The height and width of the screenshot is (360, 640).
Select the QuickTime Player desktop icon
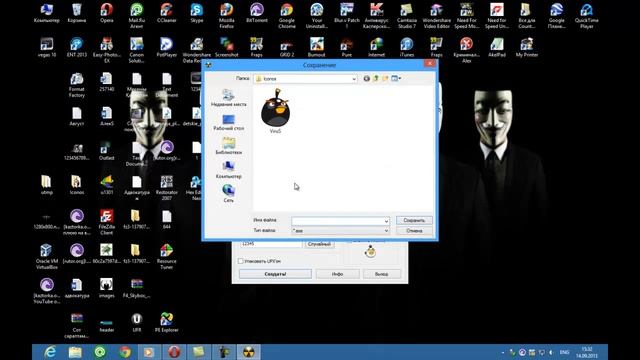pos(587,16)
